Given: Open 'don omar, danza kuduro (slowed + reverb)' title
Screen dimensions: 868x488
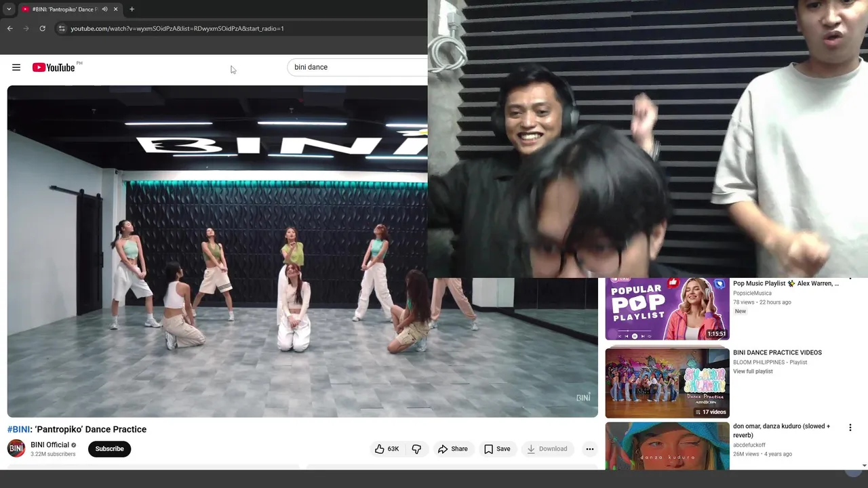Looking at the screenshot, I should pos(782,430).
